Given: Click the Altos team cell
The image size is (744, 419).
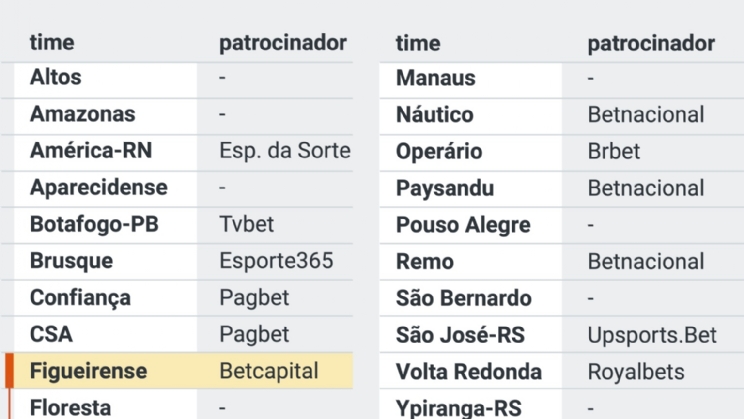Looking at the screenshot, I should (56, 77).
